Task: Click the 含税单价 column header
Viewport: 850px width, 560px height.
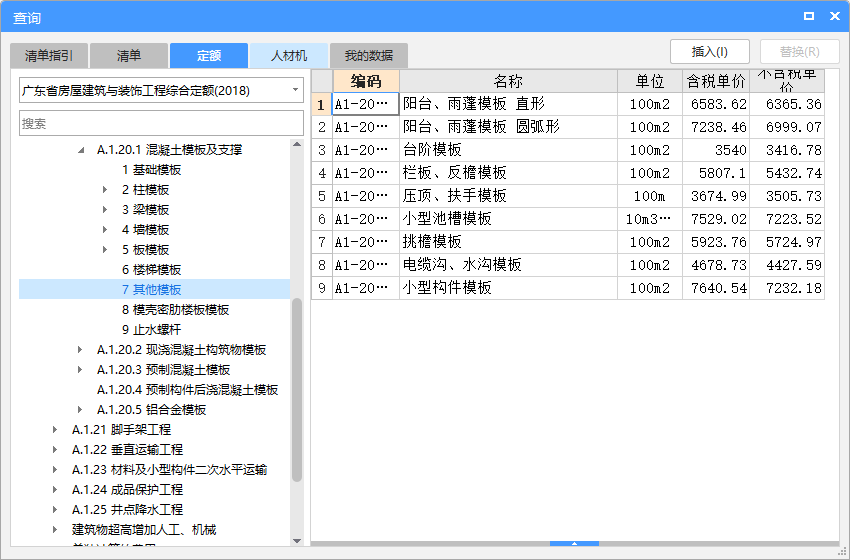Action: pos(716,81)
